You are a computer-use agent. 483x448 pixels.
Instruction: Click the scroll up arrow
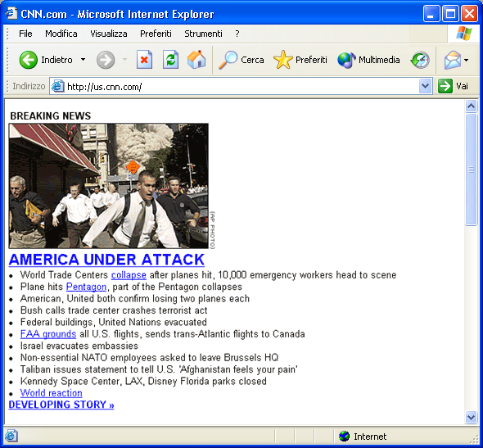(471, 106)
